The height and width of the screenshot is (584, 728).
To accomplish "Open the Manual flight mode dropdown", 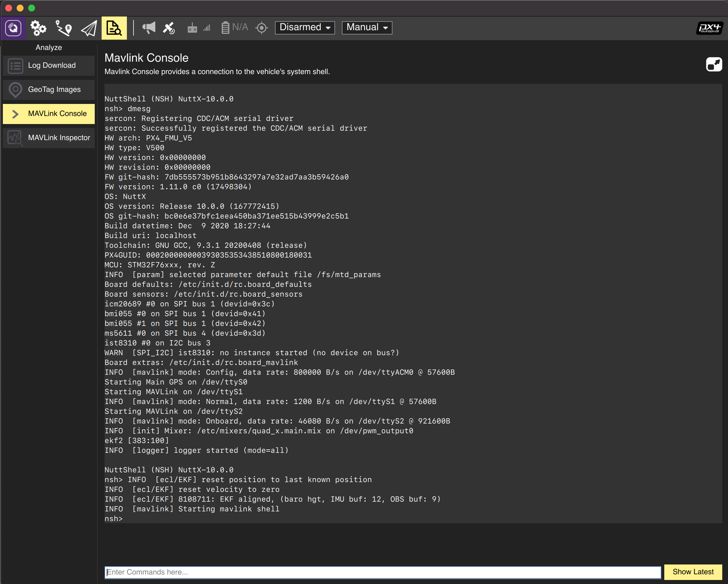I will click(367, 27).
